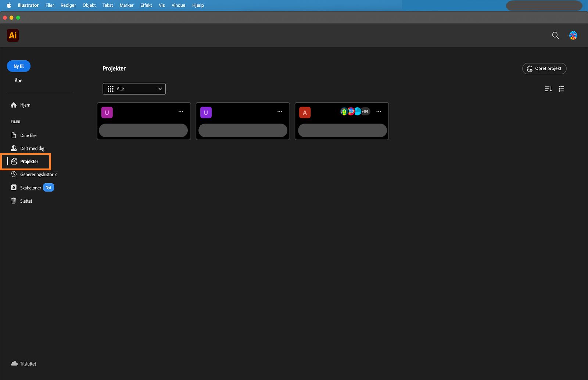Open more options on the A project card
The height and width of the screenshot is (380, 588).
pyautogui.click(x=379, y=111)
